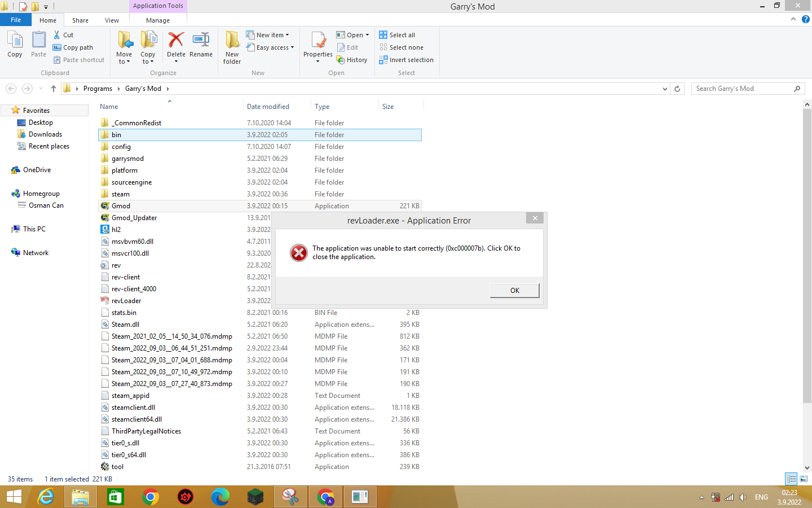Image resolution: width=812 pixels, height=508 pixels.
Task: Open the Properties of the selected item
Action: pyautogui.click(x=318, y=46)
